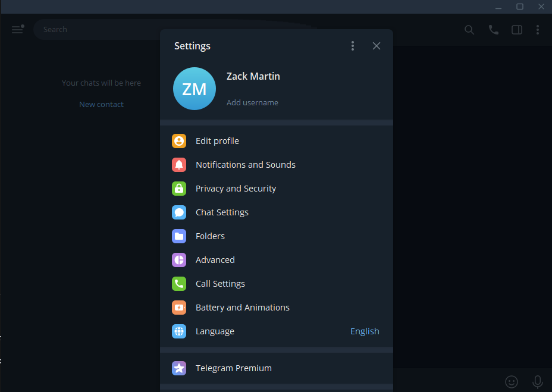This screenshot has height=392, width=552.
Task: Click the red bell notifications icon
Action: coord(179,165)
